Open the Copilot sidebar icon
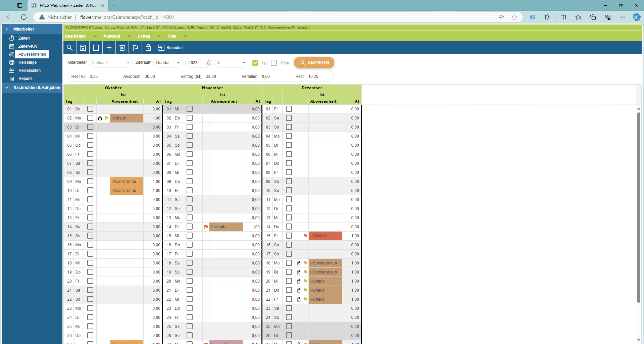The width and height of the screenshot is (644, 344). click(x=636, y=17)
